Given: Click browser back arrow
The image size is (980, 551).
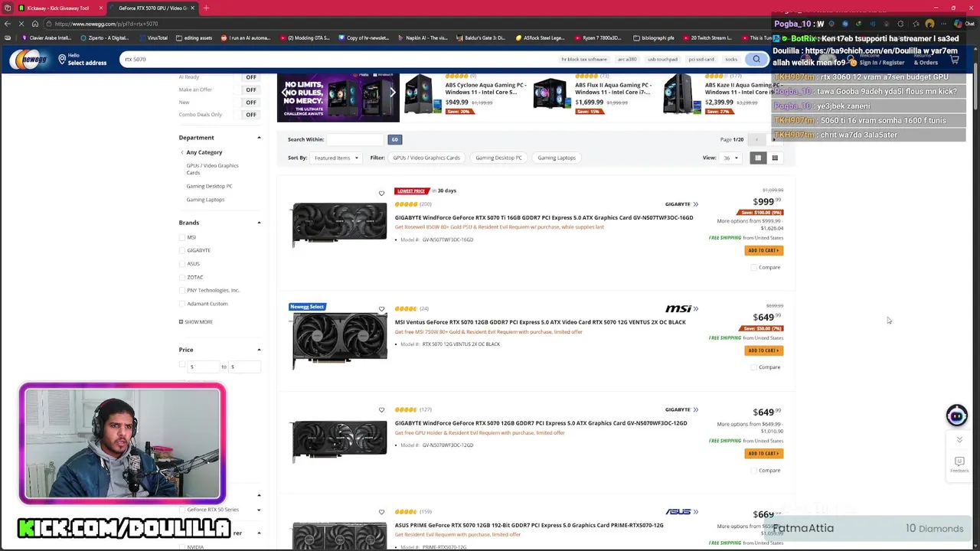Looking at the screenshot, I should (x=8, y=24).
